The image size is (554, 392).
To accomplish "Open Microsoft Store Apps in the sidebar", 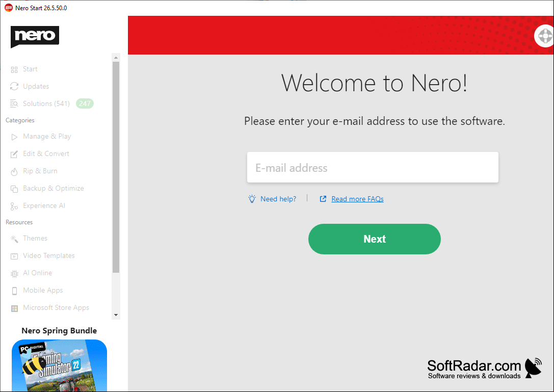I will coord(56,307).
